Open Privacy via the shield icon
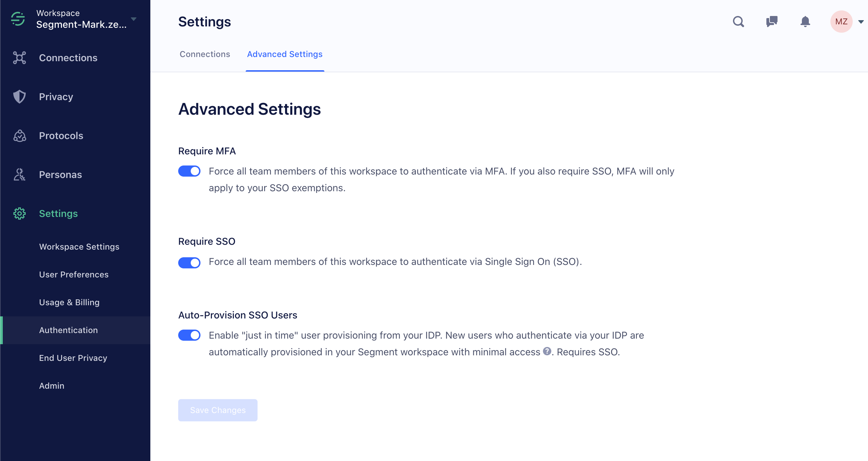The height and width of the screenshot is (461, 868). point(19,97)
